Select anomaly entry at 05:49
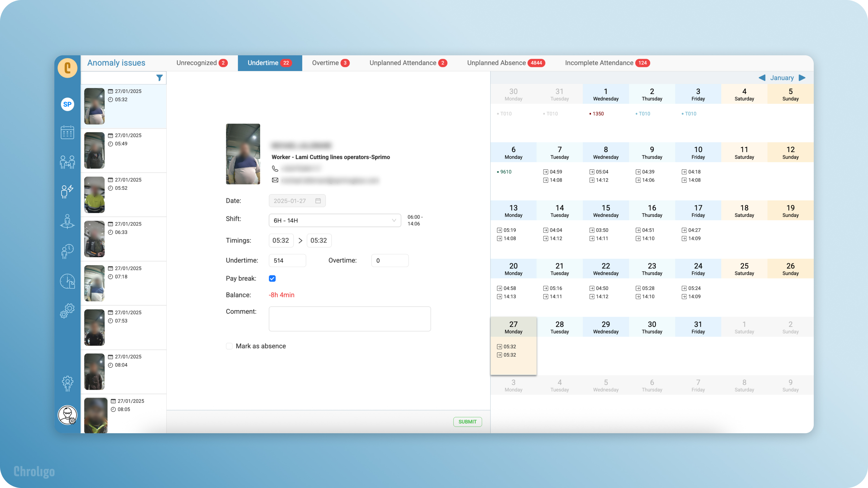 pyautogui.click(x=123, y=150)
